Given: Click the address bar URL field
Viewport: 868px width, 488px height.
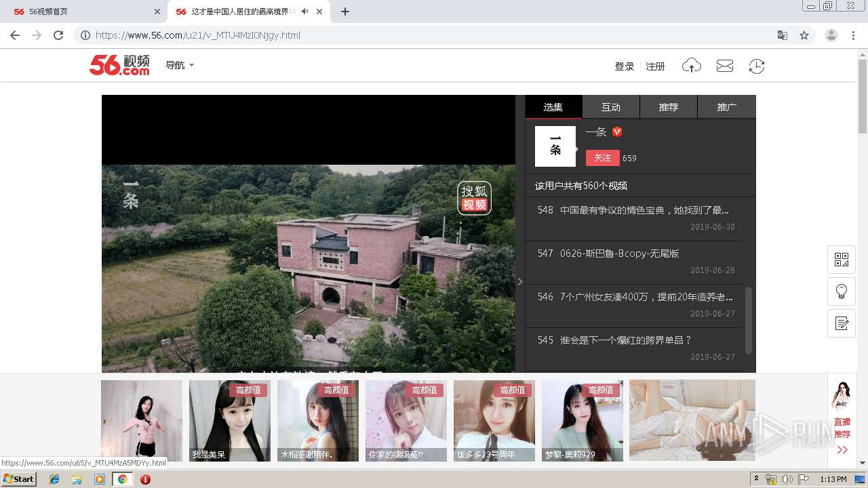Looking at the screenshot, I should coord(434,35).
